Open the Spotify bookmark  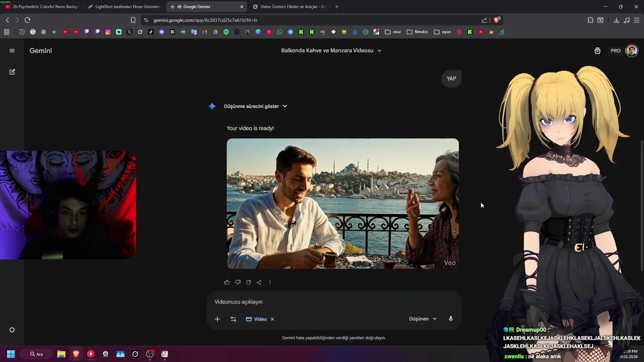[226, 32]
